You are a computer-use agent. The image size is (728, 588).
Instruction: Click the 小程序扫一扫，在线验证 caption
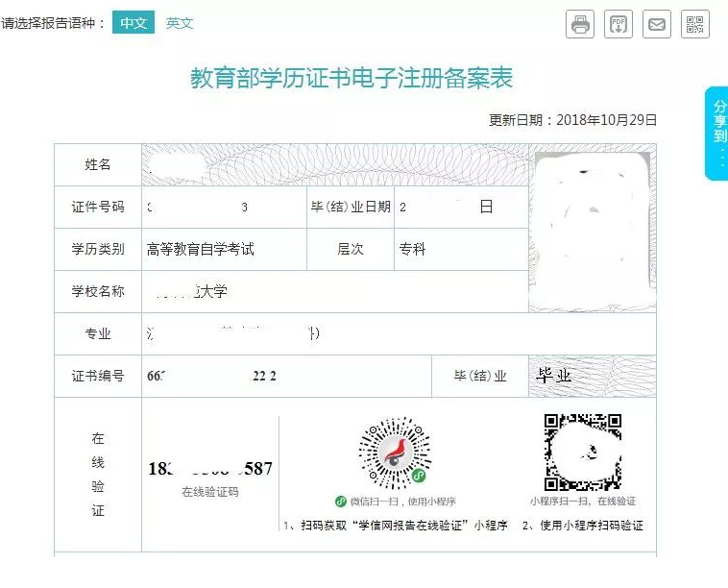click(582, 502)
